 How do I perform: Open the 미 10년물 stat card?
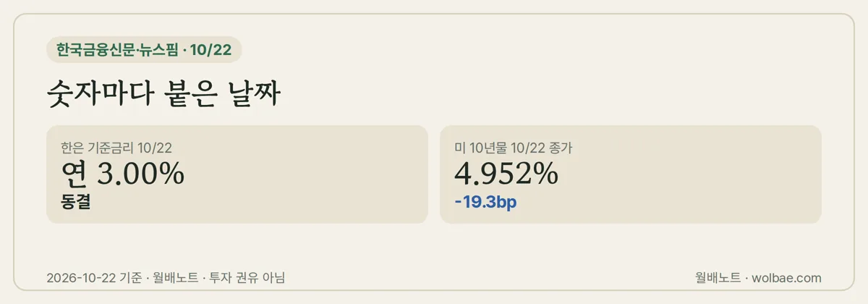[x=631, y=174]
